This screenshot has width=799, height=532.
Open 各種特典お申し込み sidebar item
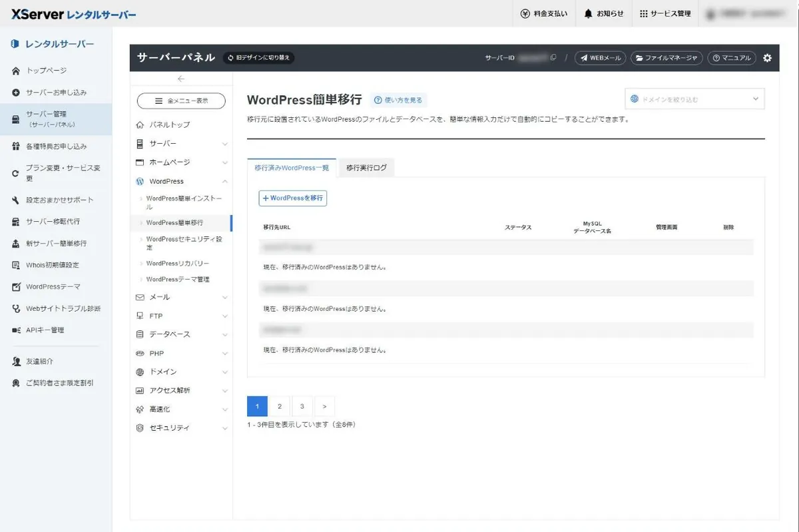point(56,146)
